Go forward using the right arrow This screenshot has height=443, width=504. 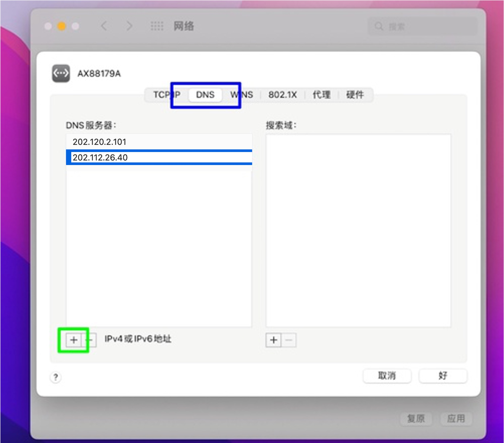click(129, 26)
